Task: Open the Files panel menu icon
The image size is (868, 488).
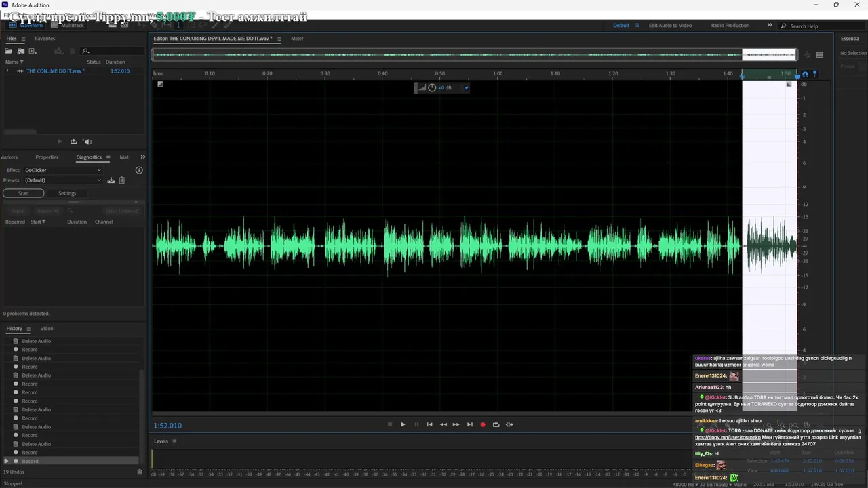Action: coord(23,39)
